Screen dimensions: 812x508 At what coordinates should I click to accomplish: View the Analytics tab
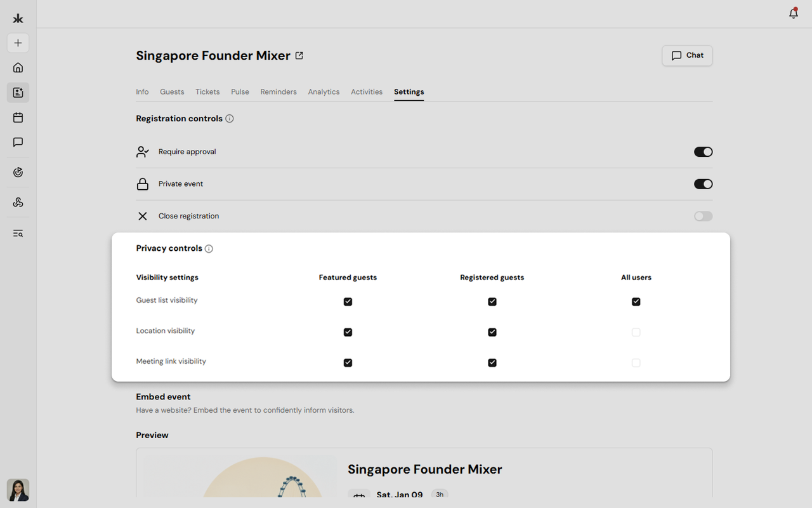pyautogui.click(x=324, y=92)
